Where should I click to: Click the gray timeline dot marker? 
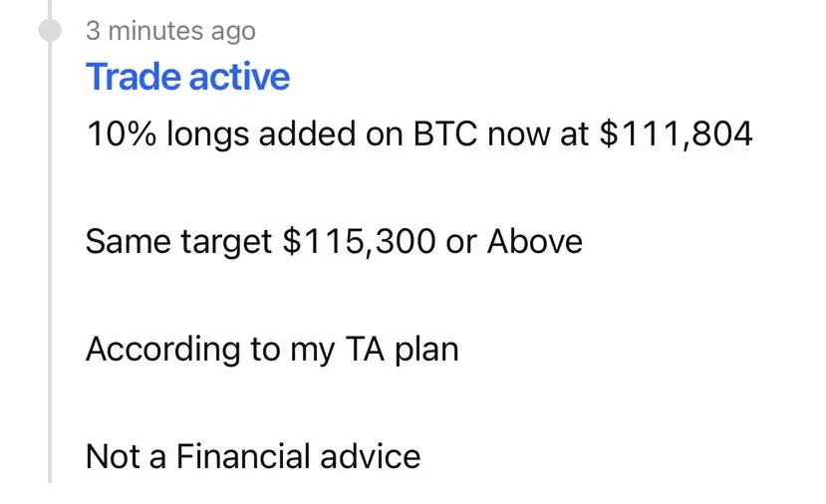pyautogui.click(x=50, y=30)
